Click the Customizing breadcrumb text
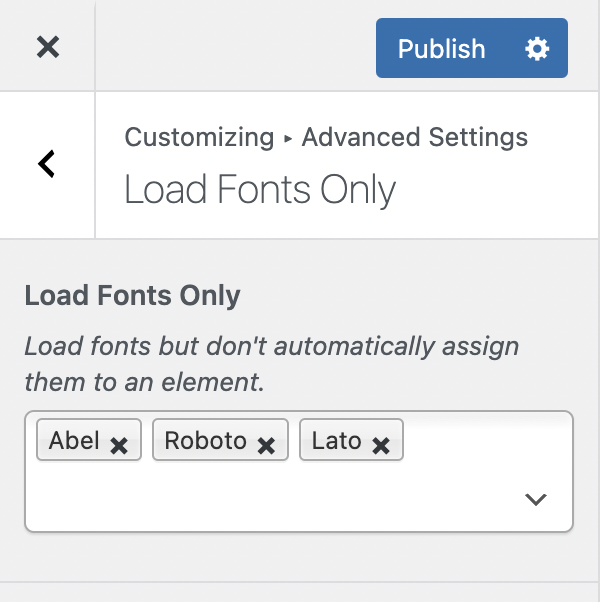This screenshot has height=602, width=600. coord(199,137)
